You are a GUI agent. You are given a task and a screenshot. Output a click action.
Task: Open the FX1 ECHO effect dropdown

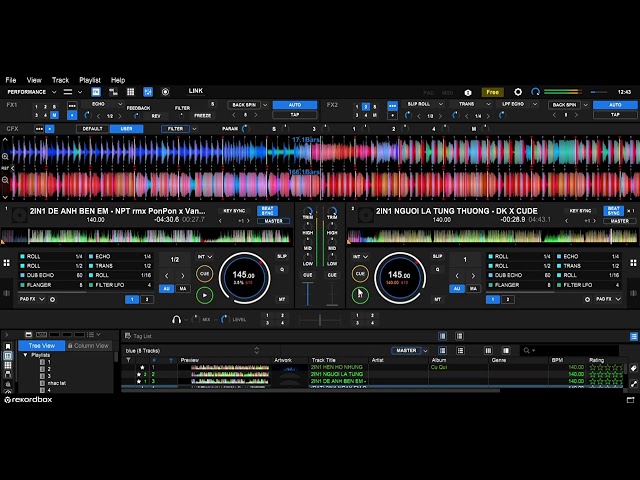(120, 104)
